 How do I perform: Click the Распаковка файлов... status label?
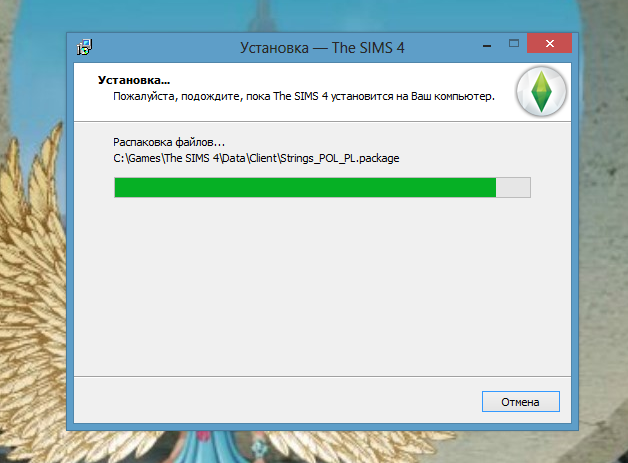coord(169,142)
